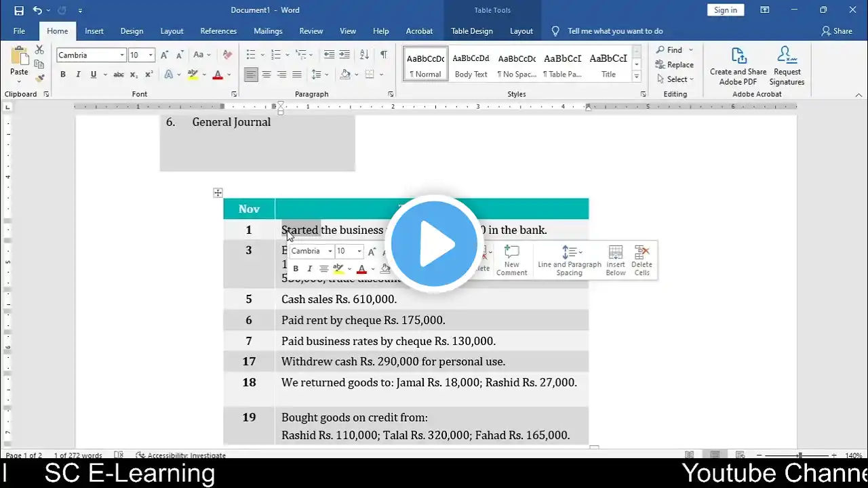Viewport: 868px width, 488px height.
Task: Click the table move handle icon
Action: coord(218,193)
